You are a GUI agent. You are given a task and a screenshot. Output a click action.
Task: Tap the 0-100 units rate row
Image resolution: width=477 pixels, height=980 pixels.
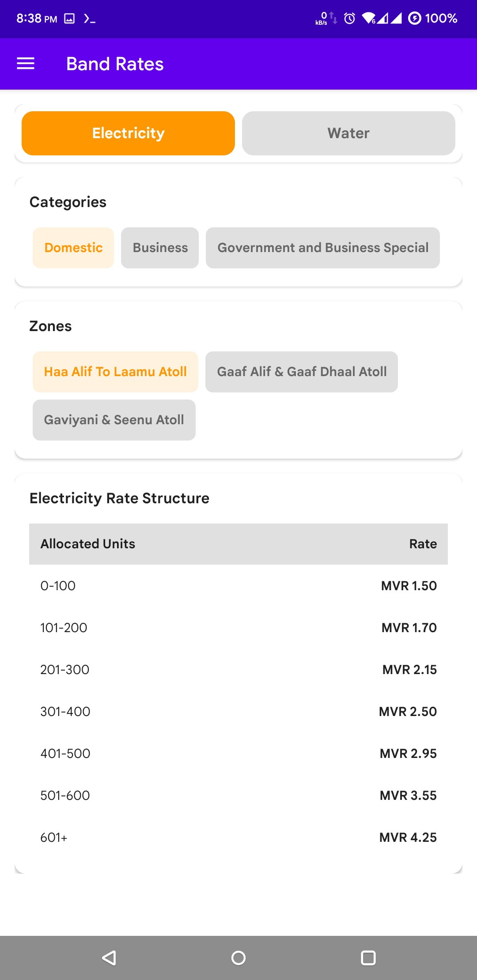click(238, 586)
